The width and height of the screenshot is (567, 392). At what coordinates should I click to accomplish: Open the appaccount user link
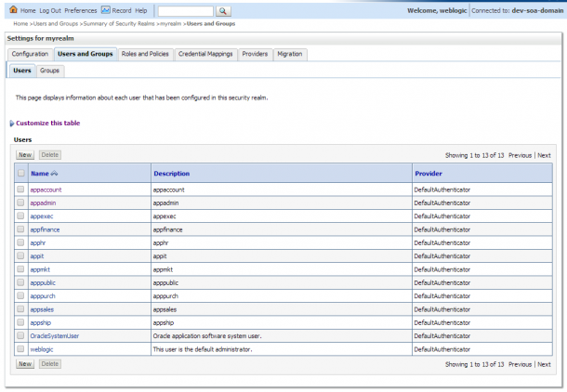(x=46, y=189)
